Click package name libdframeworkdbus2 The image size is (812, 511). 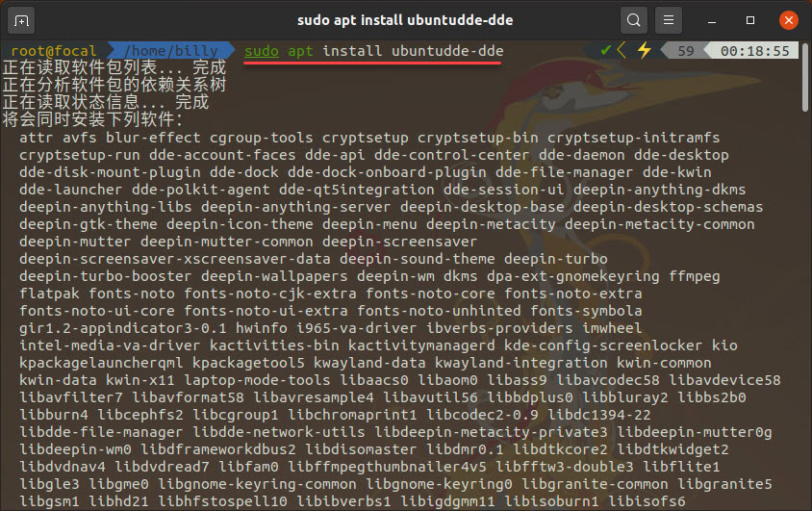click(218, 449)
